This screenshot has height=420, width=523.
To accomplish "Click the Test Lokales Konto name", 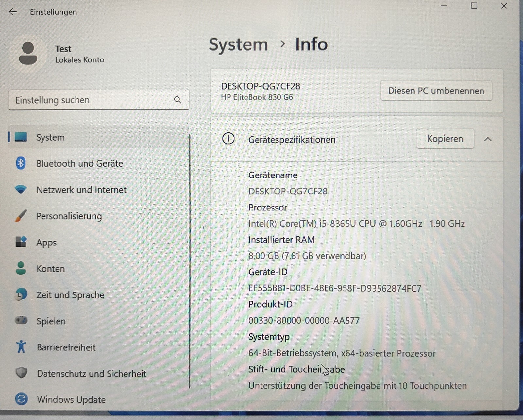I will 79,54.
